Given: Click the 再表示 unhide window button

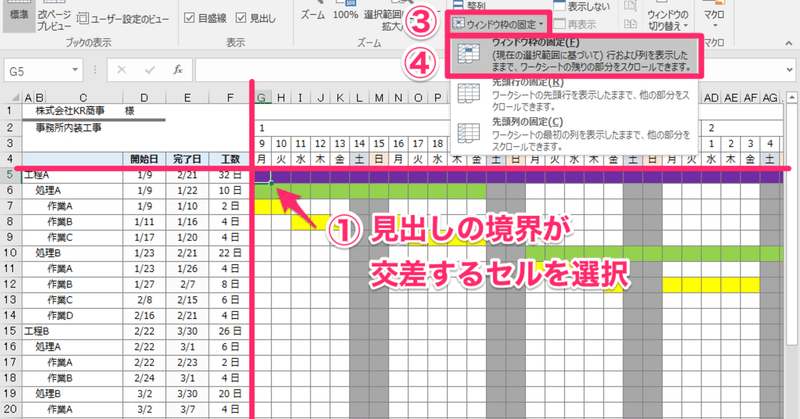Looking at the screenshot, I should [575, 24].
